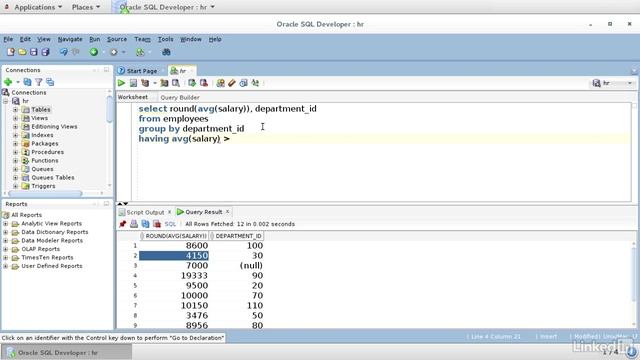Image resolution: width=640 pixels, height=360 pixels.
Task: Expand the Procedures node
Action: 16,152
